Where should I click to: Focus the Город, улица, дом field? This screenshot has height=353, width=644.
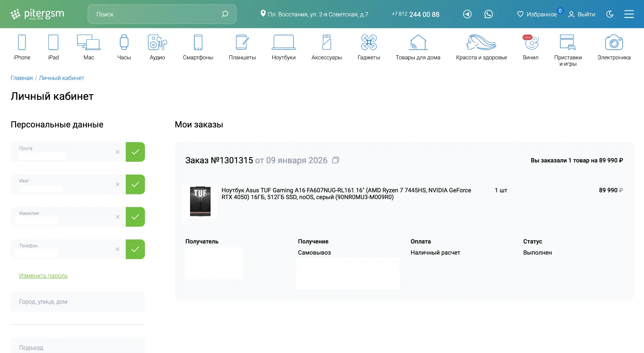tap(78, 302)
